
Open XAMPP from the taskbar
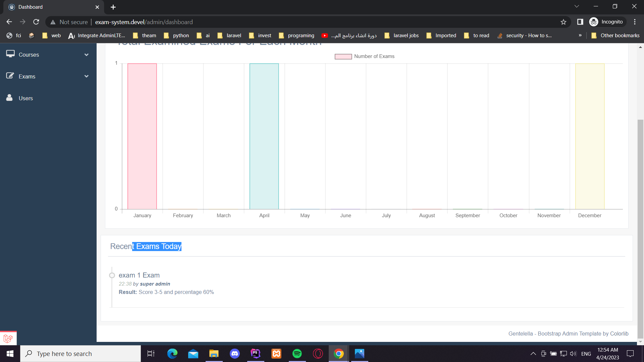[x=276, y=354]
